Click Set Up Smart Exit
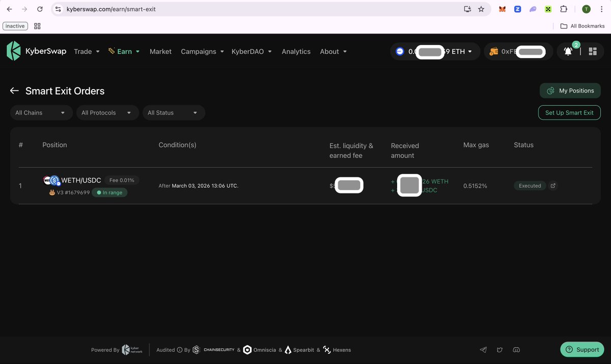The image size is (611, 364). pyautogui.click(x=569, y=113)
